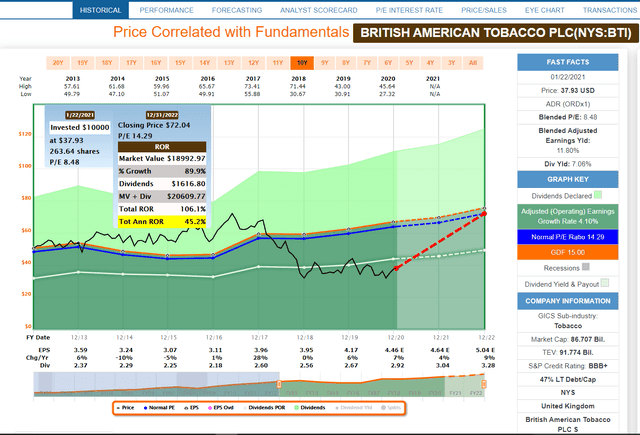Click the '47% LT Debt/Cap' entry
Viewport: 640px width, 435px height.
[x=567, y=379]
